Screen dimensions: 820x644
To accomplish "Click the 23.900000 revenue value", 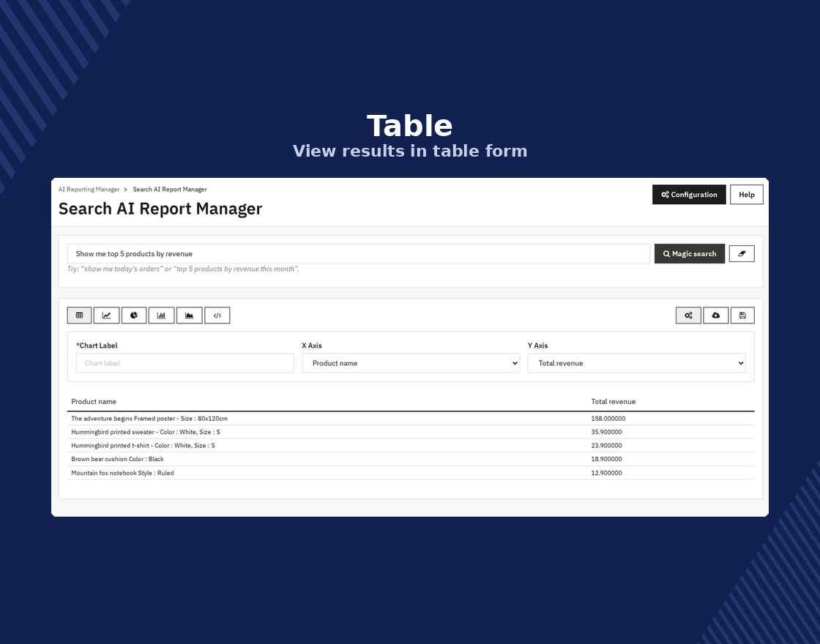I will pos(607,446).
